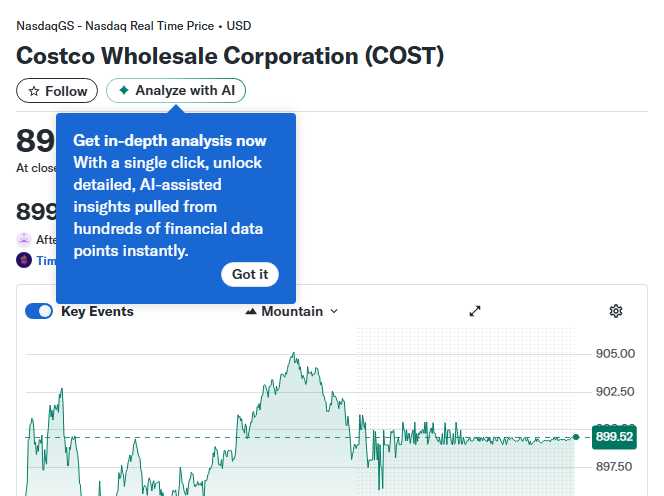The image size is (664, 496).
Task: Click the after-hours icon below the price
Action: [24, 239]
